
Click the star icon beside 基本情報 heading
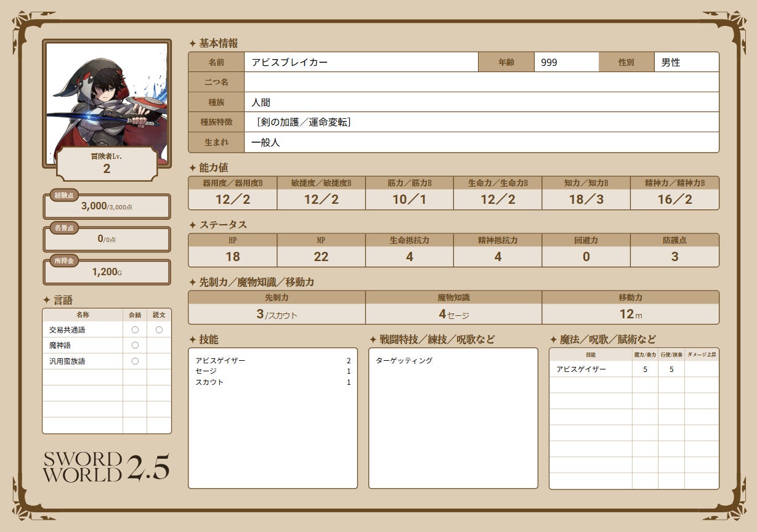pyautogui.click(x=193, y=44)
